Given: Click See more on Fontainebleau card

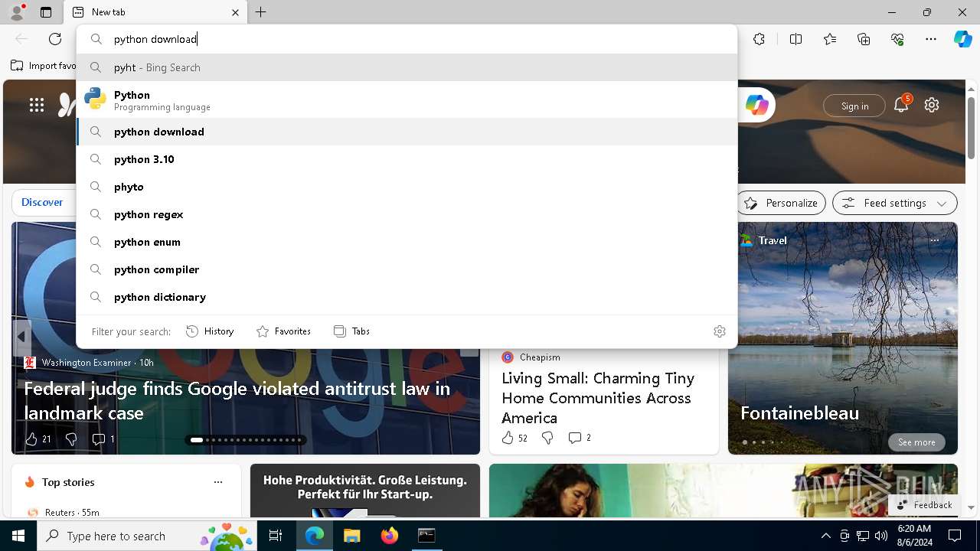Looking at the screenshot, I should 916,442.
